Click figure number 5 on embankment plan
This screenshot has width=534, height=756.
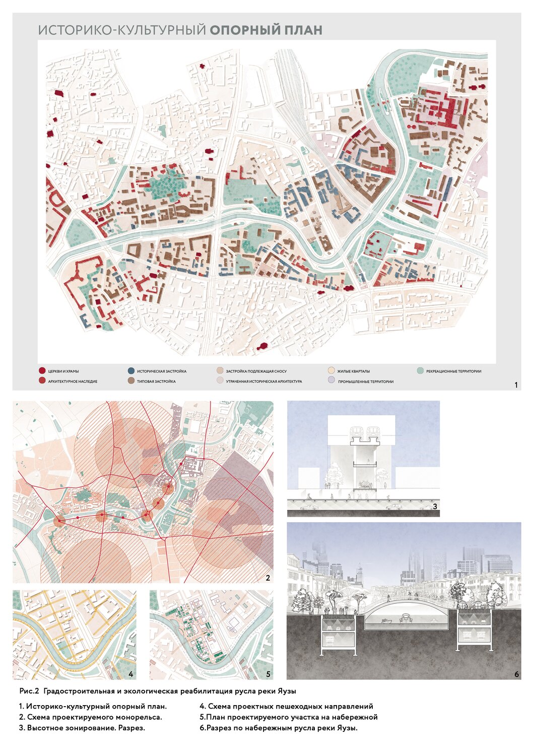268,674
